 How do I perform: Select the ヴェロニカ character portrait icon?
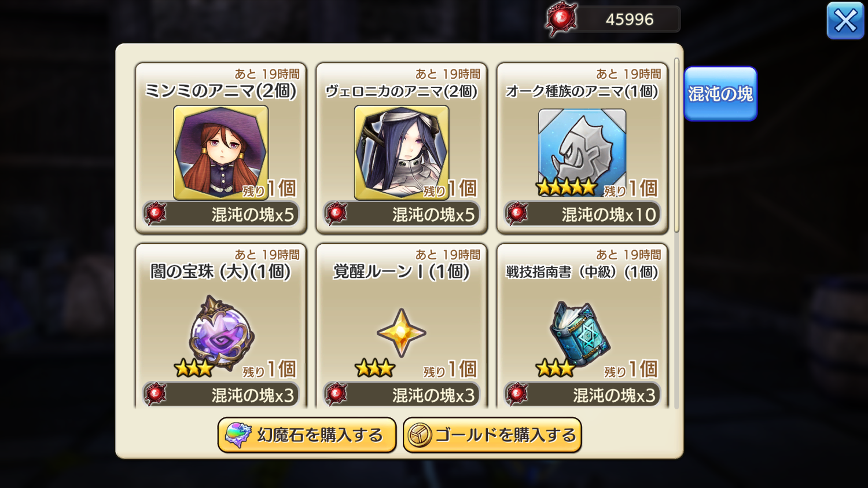pos(402,153)
